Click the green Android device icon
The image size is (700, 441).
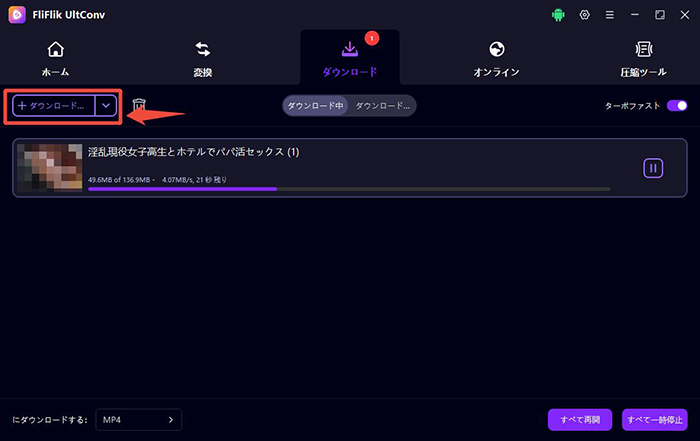(558, 15)
